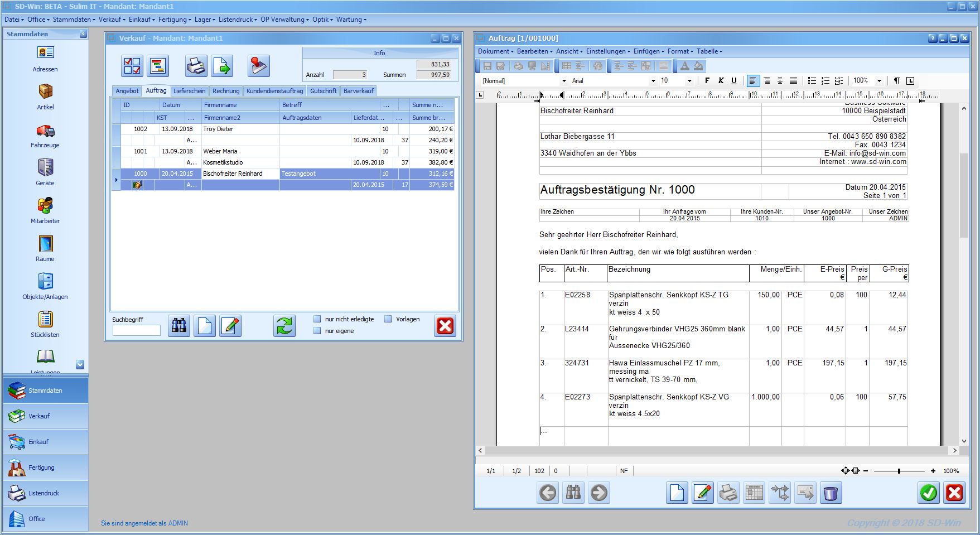Viewport: 980px width, 535px height.
Task: Expand more Stammdaten sidebar items arrow
Action: click(80, 364)
